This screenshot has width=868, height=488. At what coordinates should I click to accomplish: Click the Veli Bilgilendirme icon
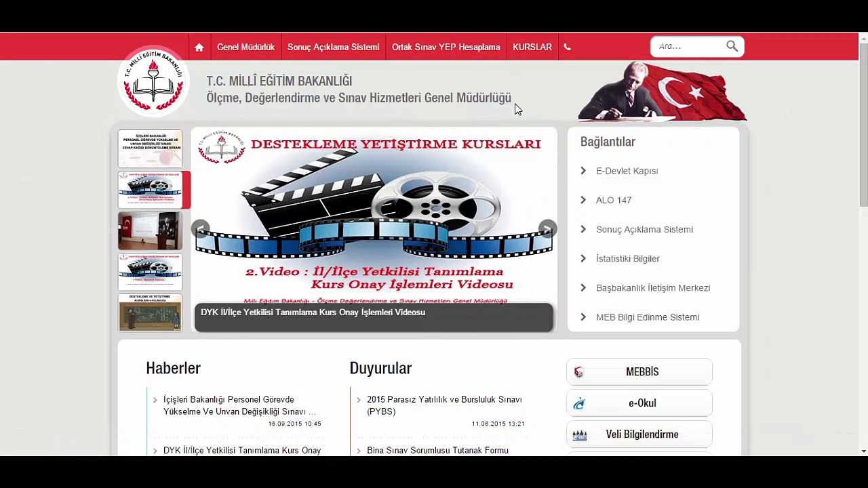579,435
